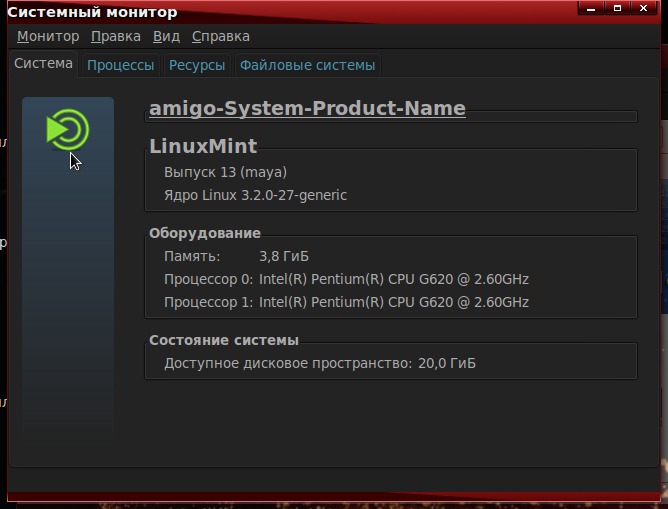Click Процессор 0's Intel Pentium G620 value
Image resolution: width=668 pixels, height=509 pixels.
[394, 279]
